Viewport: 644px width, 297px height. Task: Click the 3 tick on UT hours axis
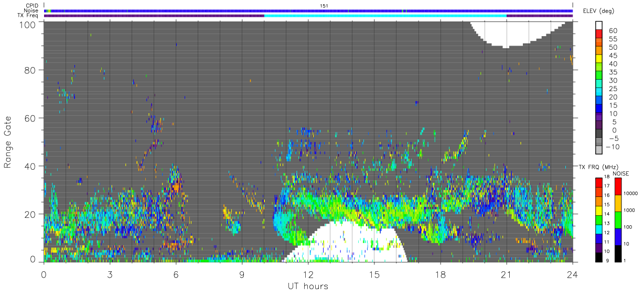tap(110, 274)
